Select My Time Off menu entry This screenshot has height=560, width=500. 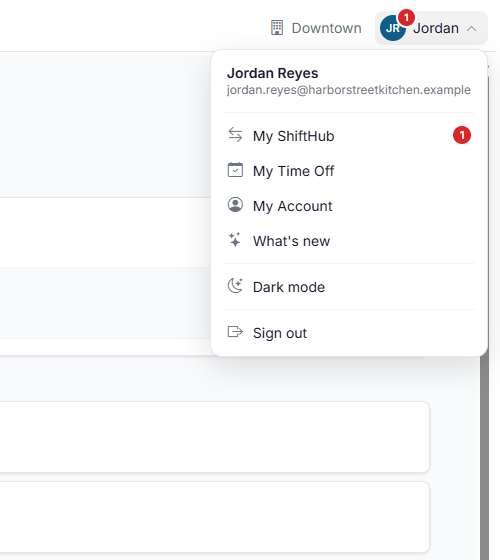pyautogui.click(x=349, y=171)
